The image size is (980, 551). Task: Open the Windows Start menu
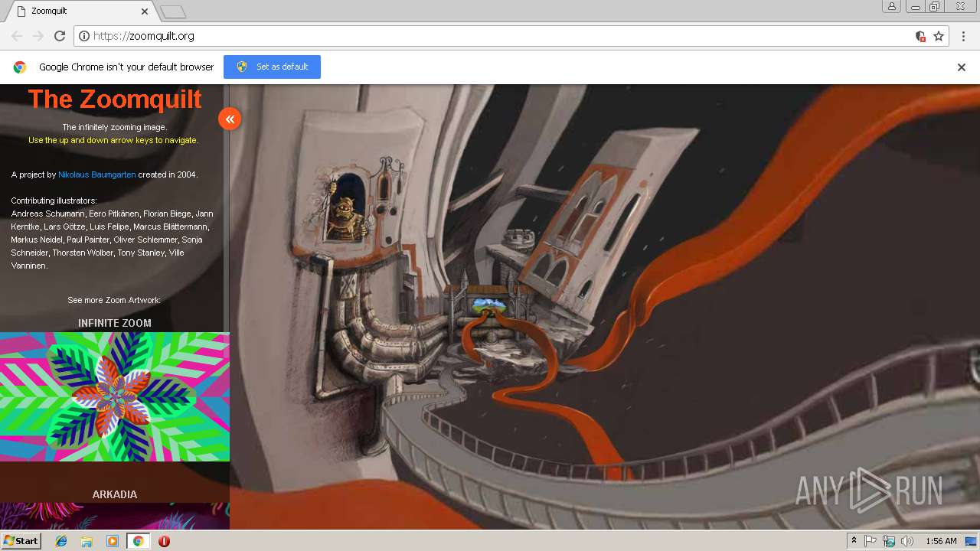point(21,541)
